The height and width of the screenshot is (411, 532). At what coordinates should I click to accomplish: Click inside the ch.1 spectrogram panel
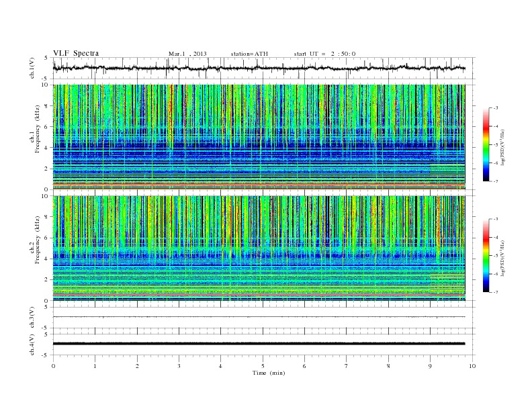point(259,137)
